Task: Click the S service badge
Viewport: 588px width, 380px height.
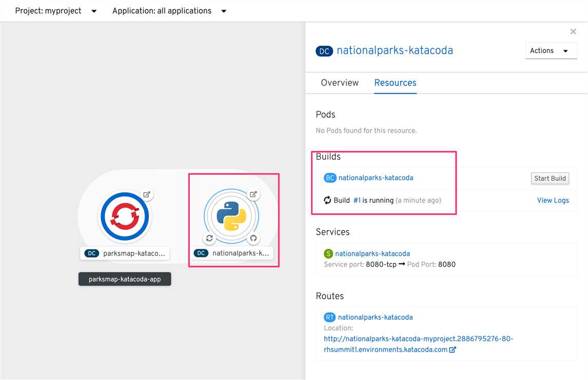Action: point(328,254)
